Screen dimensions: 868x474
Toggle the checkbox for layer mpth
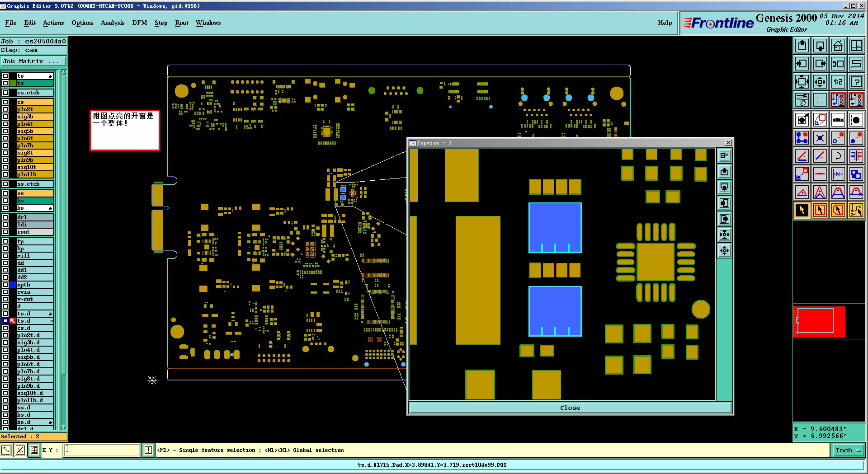click(5, 285)
